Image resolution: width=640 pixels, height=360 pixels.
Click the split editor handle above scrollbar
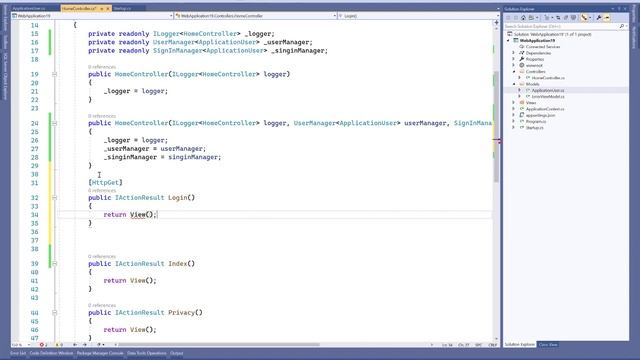(x=496, y=22)
